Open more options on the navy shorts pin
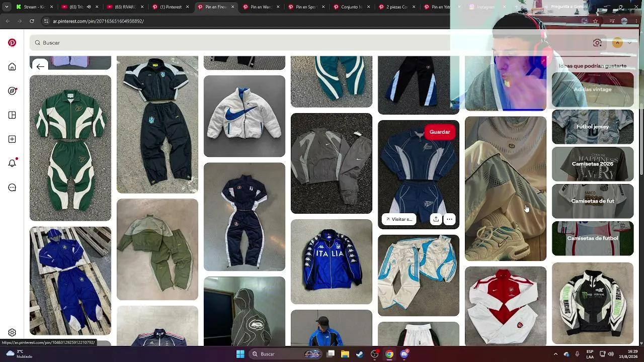 point(449,219)
